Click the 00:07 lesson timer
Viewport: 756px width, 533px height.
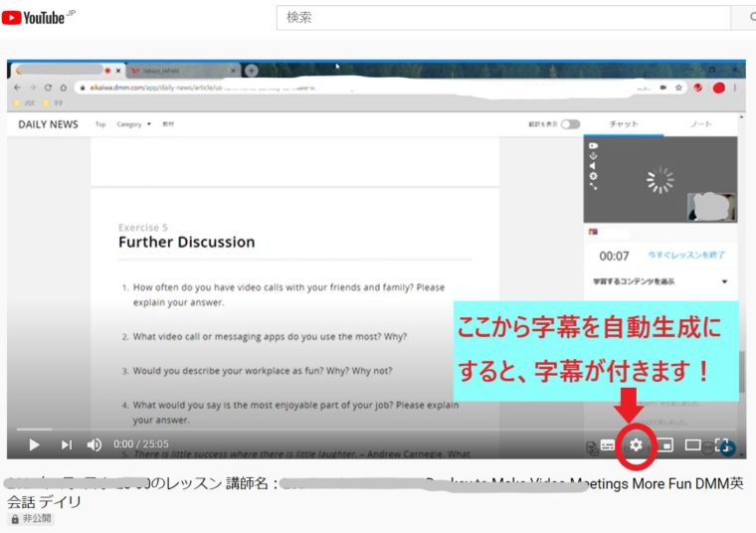614,256
